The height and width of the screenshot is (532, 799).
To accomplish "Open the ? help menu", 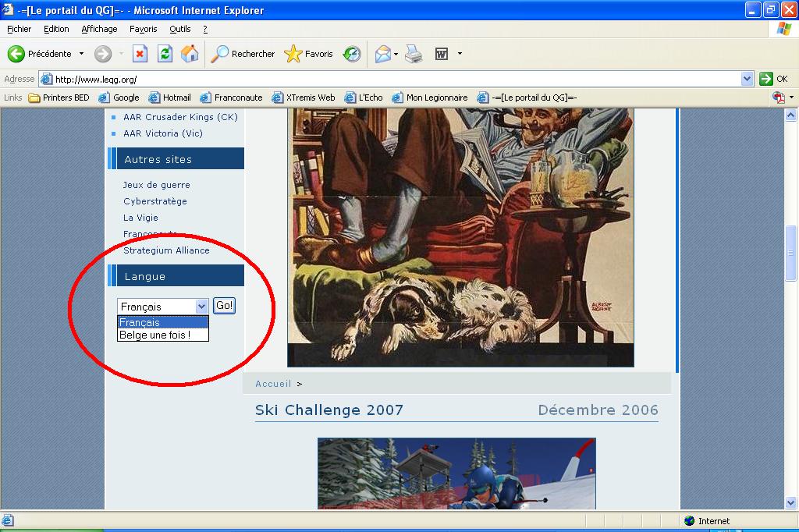I will pyautogui.click(x=205, y=29).
